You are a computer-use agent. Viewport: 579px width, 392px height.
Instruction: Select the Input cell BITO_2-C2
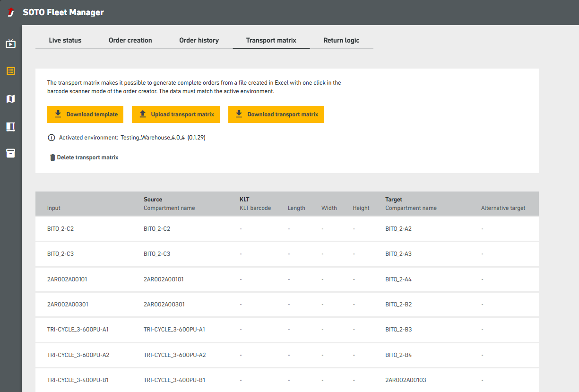tap(60, 229)
